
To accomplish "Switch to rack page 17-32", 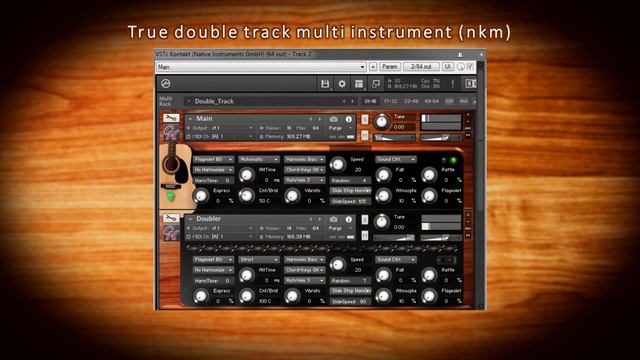I will [x=391, y=101].
